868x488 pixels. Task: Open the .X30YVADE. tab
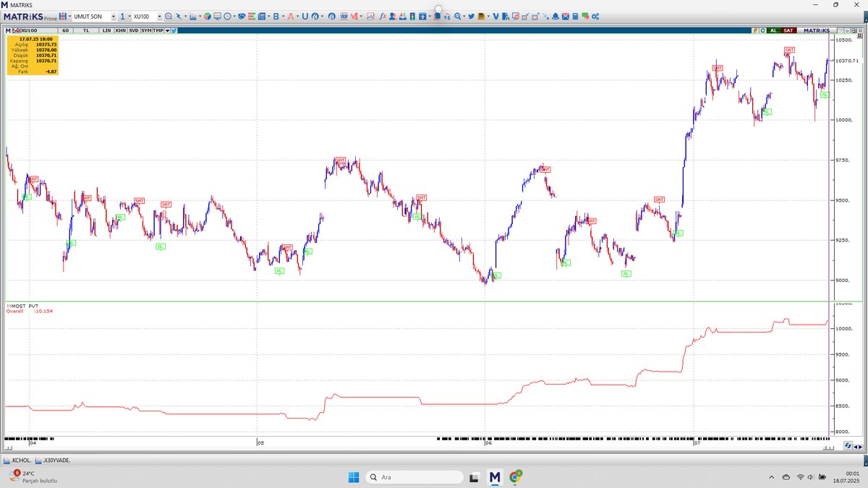click(52, 460)
